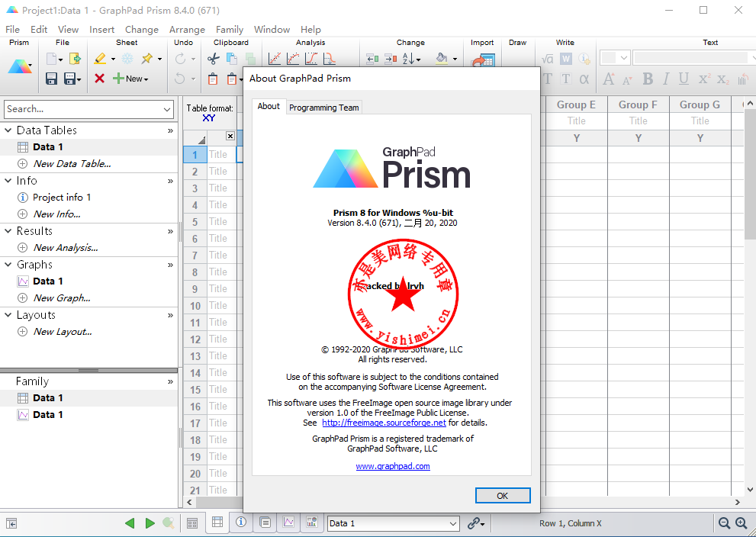This screenshot has height=537, width=756.
Task: Save the project with the floppy disk icon
Action: pos(52,79)
